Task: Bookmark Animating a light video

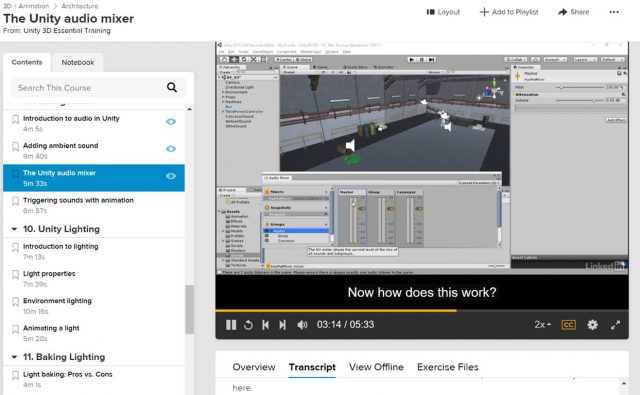Action: tap(16, 329)
